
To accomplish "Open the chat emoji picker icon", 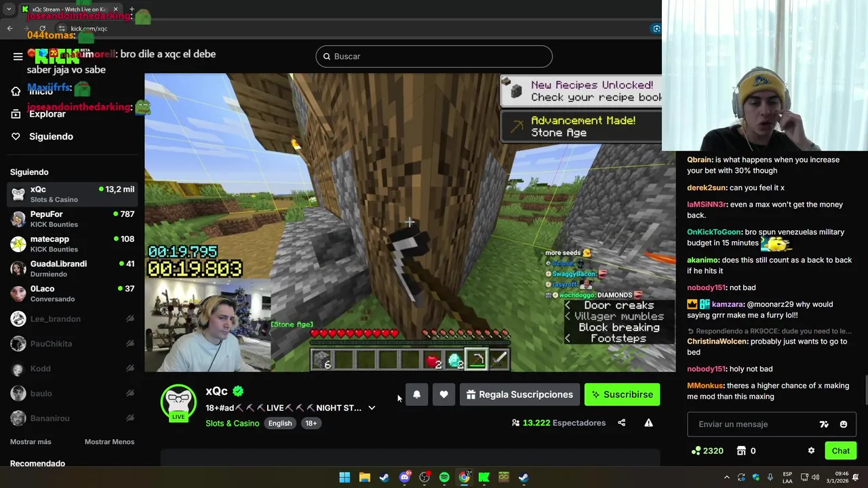I will (843, 424).
